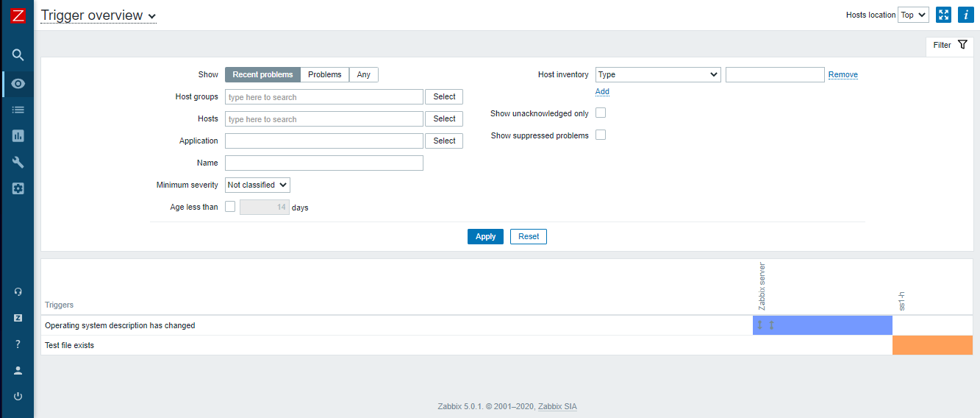Focus the Host groups search field

324,96
